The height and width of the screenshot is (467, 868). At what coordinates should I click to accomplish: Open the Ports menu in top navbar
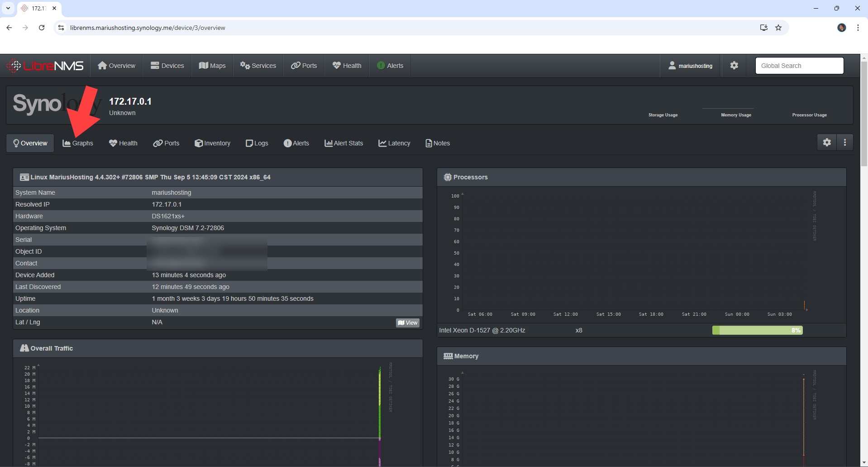click(304, 66)
